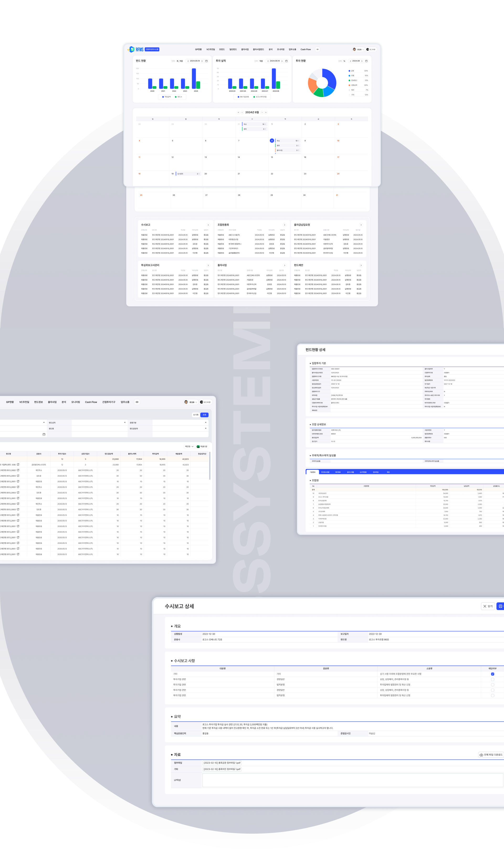Open the 펀드성격 dropdown

[124, 423]
